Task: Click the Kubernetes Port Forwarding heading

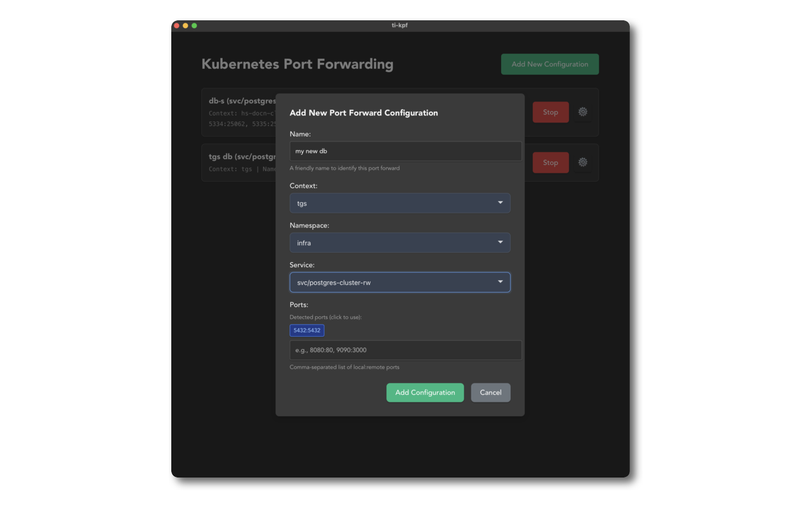Action: (x=297, y=64)
